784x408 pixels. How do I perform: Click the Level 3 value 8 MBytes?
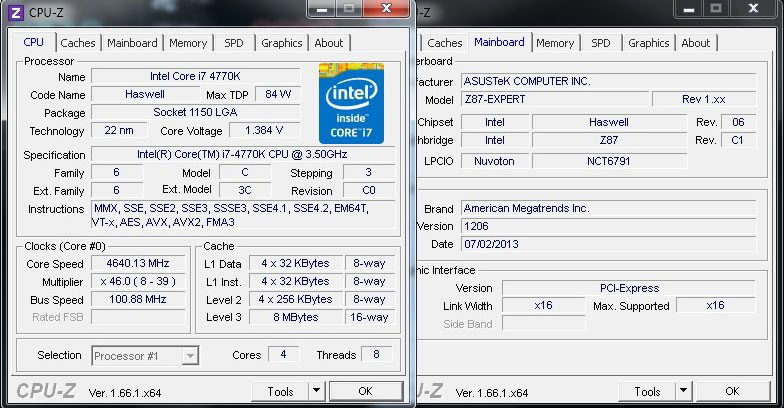[x=296, y=317]
